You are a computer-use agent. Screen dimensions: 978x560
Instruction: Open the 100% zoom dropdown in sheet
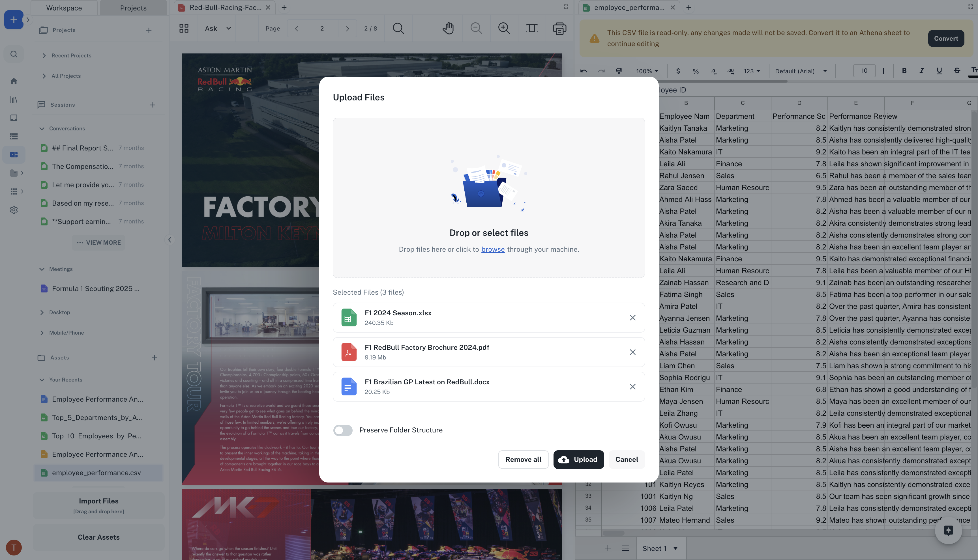point(647,71)
